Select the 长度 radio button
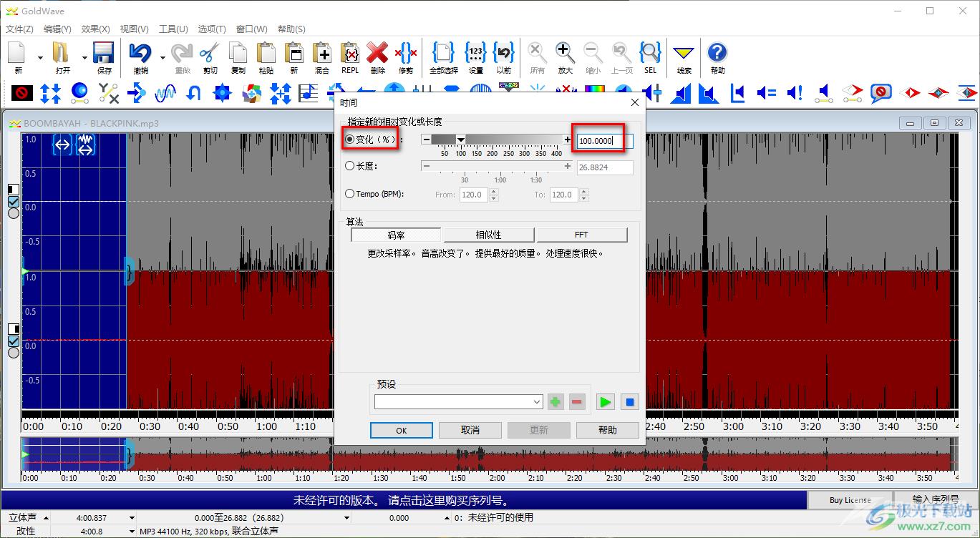The image size is (980, 538). [350, 166]
